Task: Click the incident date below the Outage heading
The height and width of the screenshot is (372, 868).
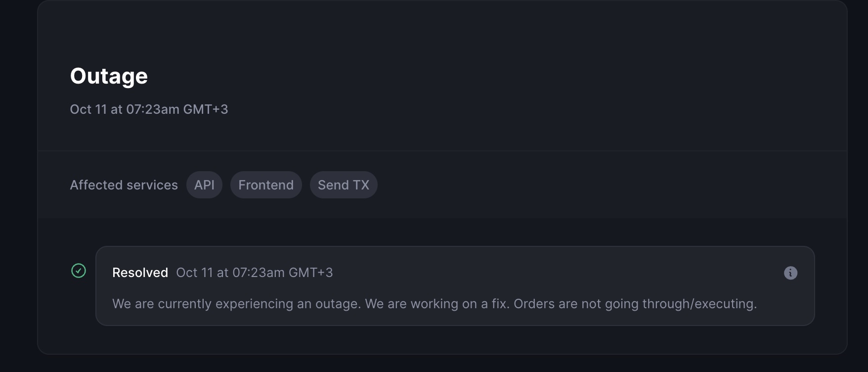Action: (x=149, y=109)
